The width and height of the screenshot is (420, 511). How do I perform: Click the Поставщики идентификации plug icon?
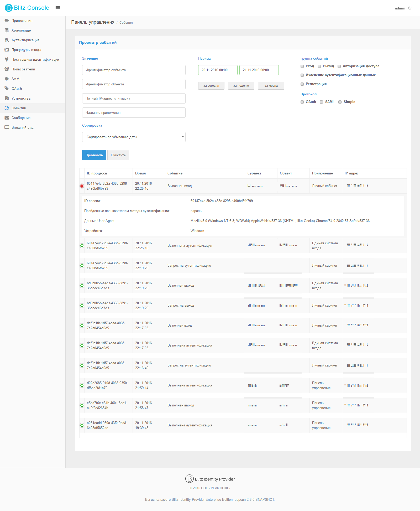7,59
